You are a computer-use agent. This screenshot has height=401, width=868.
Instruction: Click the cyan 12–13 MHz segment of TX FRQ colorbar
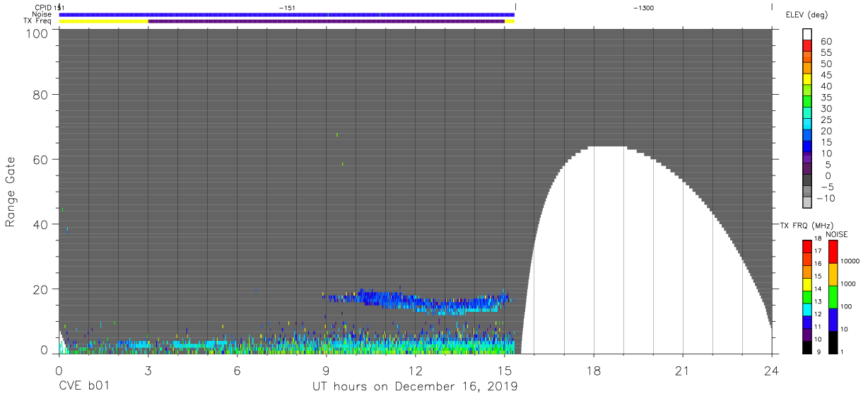point(807,309)
